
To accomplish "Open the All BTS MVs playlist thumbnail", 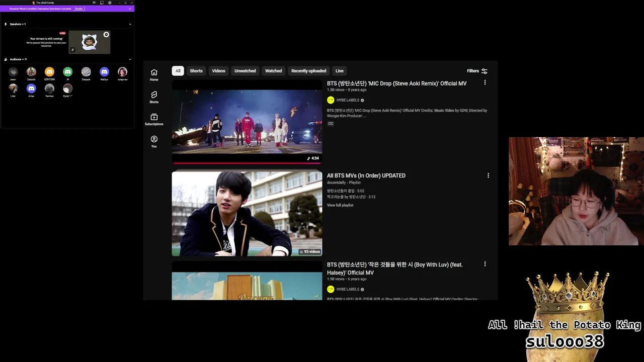I will (x=247, y=214).
